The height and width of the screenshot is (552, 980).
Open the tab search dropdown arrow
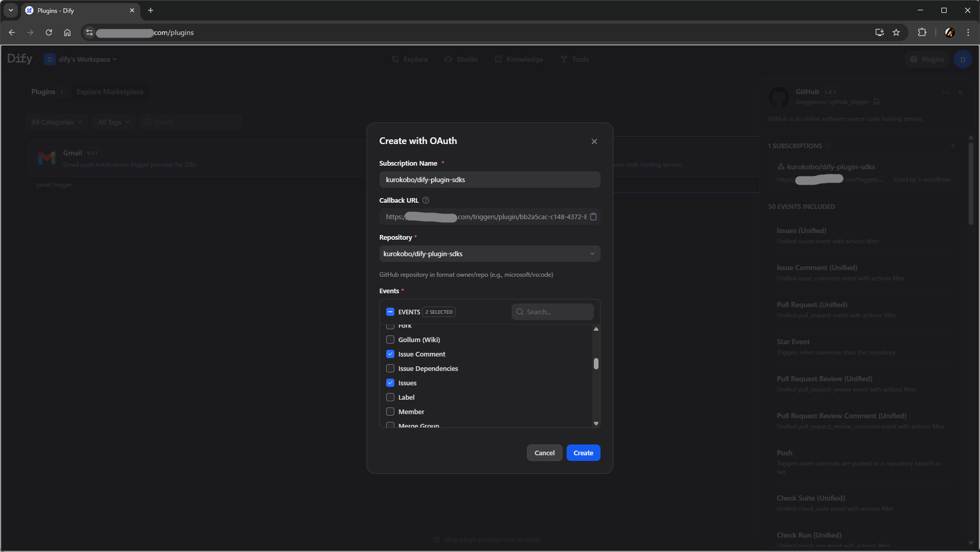[10, 10]
